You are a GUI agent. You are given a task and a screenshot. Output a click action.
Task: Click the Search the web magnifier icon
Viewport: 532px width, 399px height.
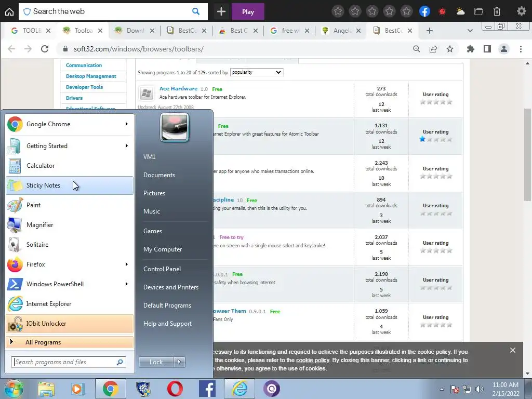[x=196, y=11]
